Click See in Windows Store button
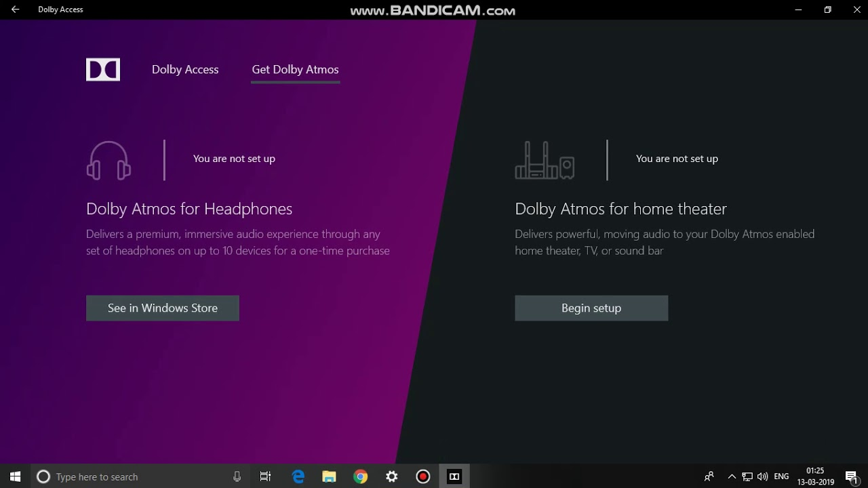The width and height of the screenshot is (868, 488). [x=163, y=308]
